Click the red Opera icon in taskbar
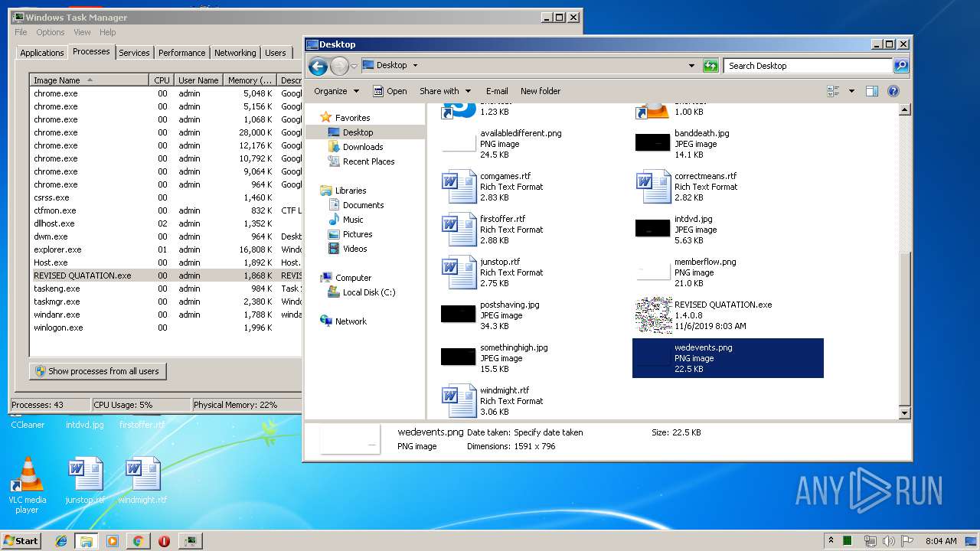The height and width of the screenshot is (551, 980). point(164,541)
